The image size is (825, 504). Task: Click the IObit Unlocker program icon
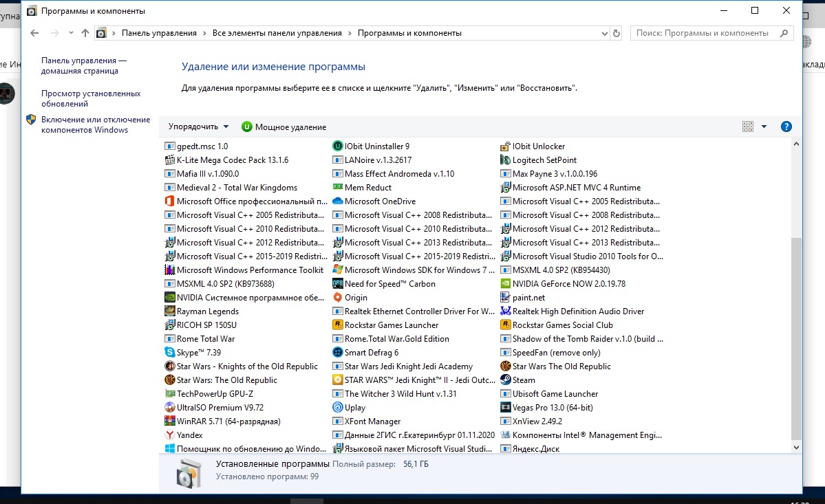click(x=505, y=146)
